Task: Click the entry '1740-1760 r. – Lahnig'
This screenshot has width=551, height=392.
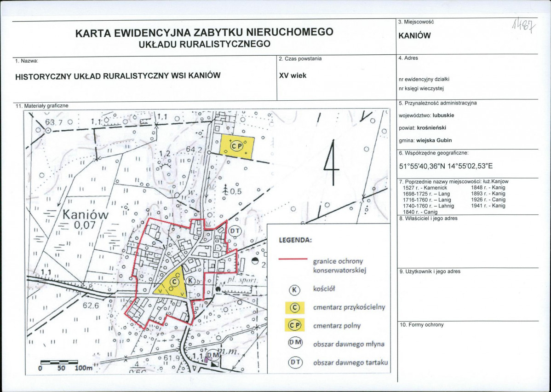Action: 428,206
